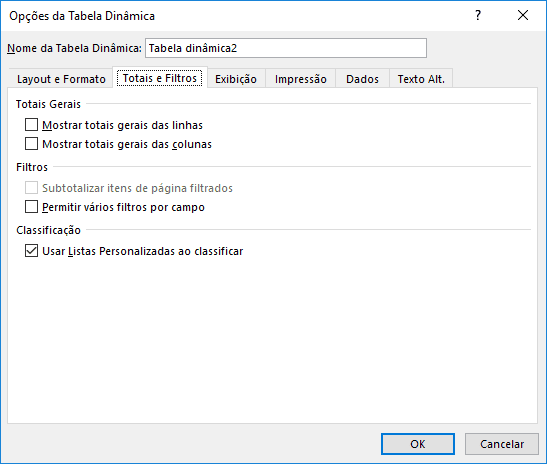Click inside the Tabela dinâmica2 name field
The image size is (547, 464).
coord(286,48)
